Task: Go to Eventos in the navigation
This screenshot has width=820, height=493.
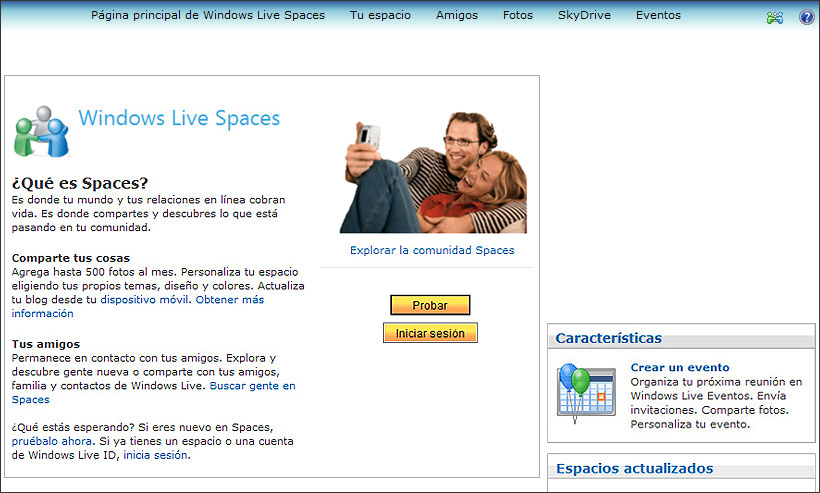Action: [658, 15]
